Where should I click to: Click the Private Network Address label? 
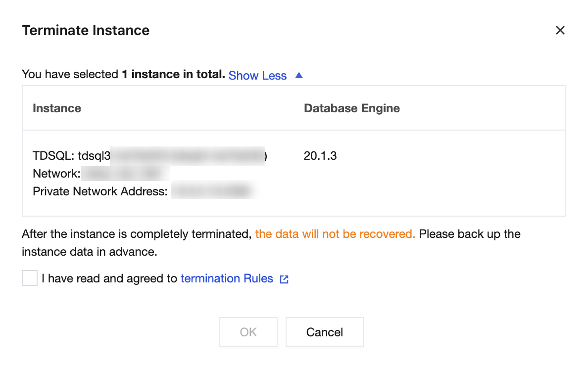[100, 191]
